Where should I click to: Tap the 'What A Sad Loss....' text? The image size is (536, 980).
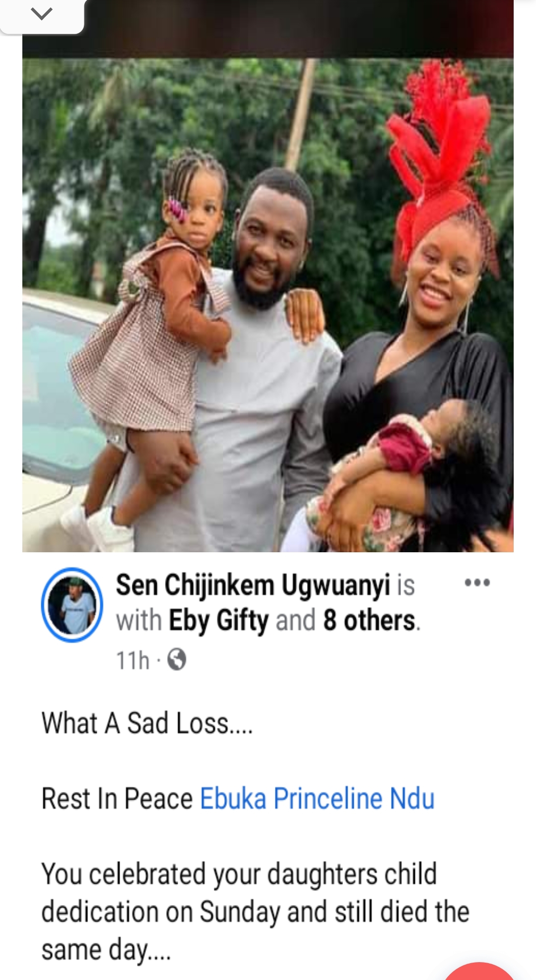(147, 722)
